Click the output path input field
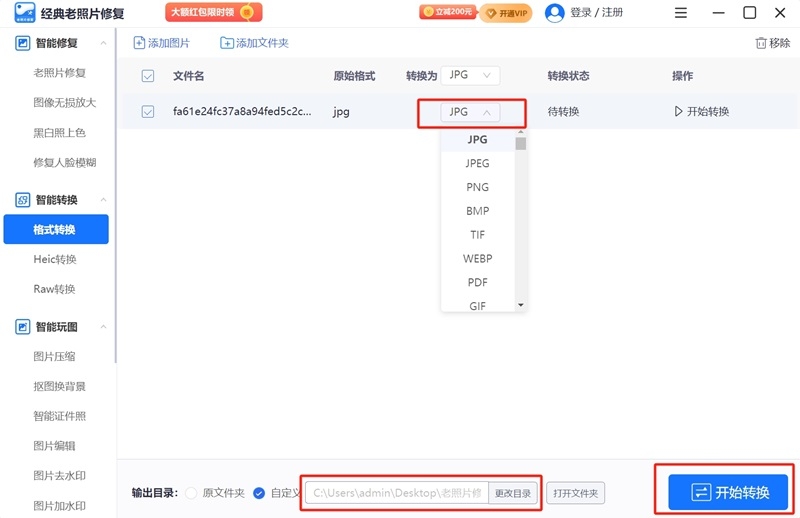This screenshot has height=518, width=800. point(397,493)
